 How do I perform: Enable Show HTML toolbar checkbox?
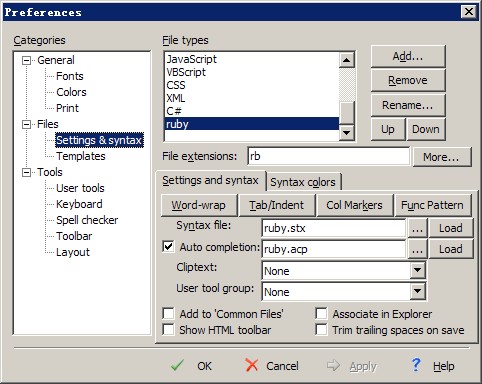pos(168,330)
